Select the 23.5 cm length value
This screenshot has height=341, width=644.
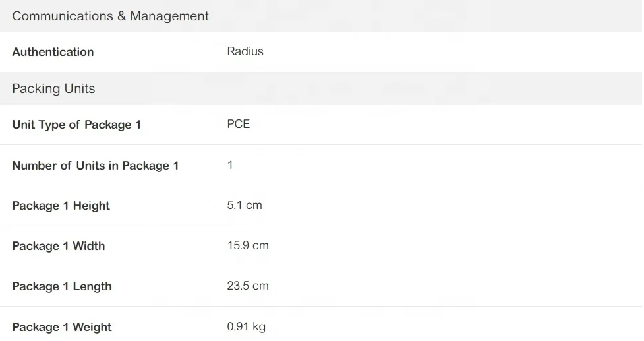(248, 286)
